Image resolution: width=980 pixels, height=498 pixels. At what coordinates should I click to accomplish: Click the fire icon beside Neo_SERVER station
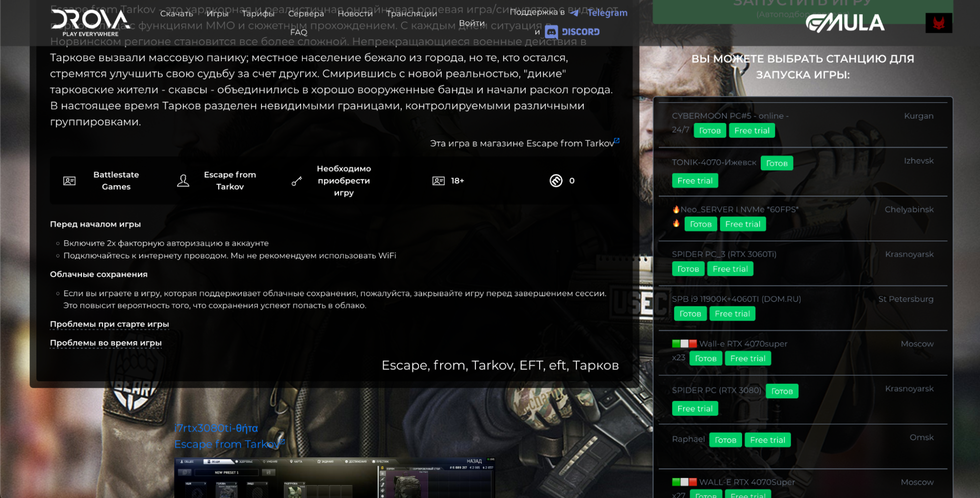coord(676,209)
